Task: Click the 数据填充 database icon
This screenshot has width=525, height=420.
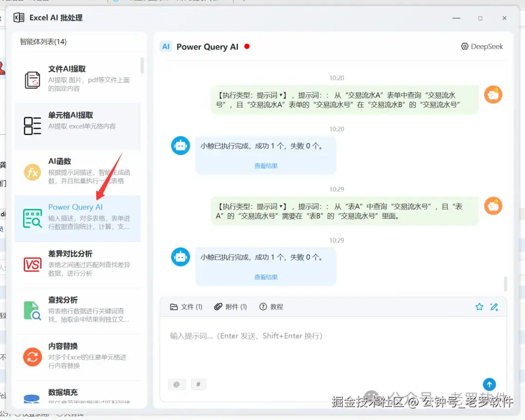Action: pos(32,399)
